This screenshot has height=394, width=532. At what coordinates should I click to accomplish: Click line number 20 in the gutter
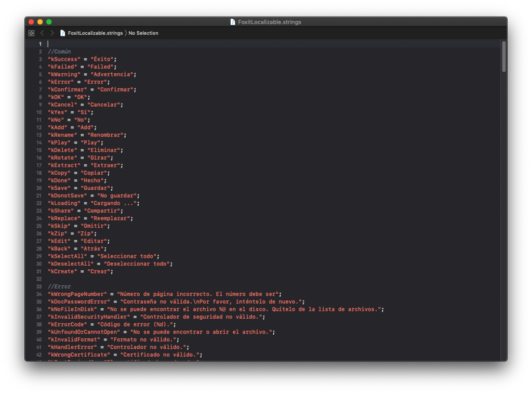(39, 188)
